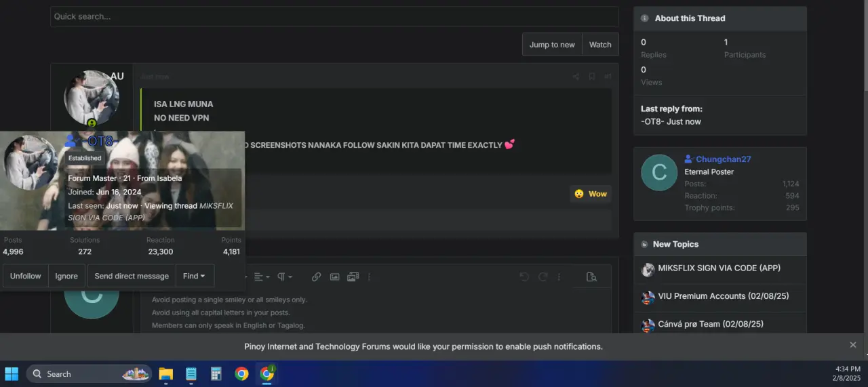The image size is (868, 387).
Task: Click the About this Thread heading
Action: (x=690, y=18)
